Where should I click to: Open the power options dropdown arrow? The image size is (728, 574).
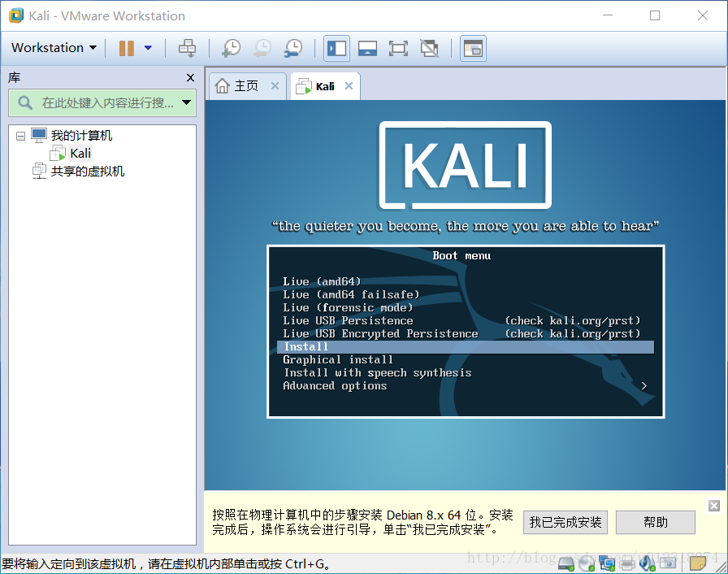(x=148, y=48)
